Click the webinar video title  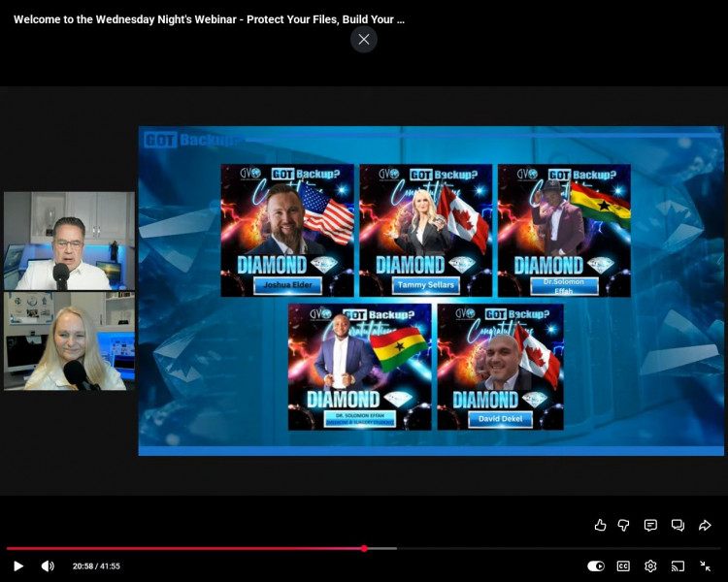tap(209, 19)
